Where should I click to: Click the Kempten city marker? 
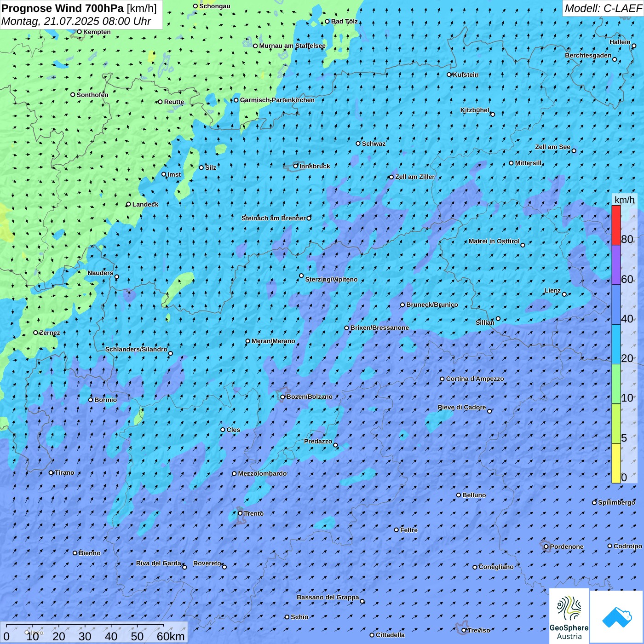pyautogui.click(x=79, y=32)
